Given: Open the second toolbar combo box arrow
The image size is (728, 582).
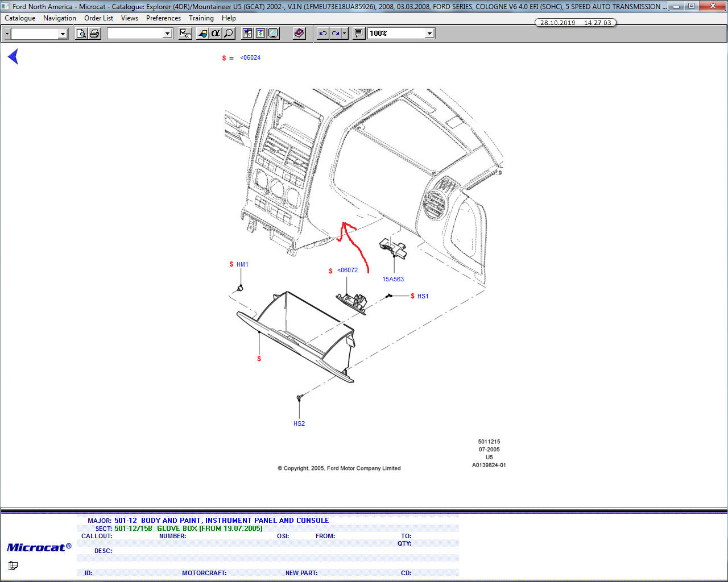Looking at the screenshot, I should point(167,34).
